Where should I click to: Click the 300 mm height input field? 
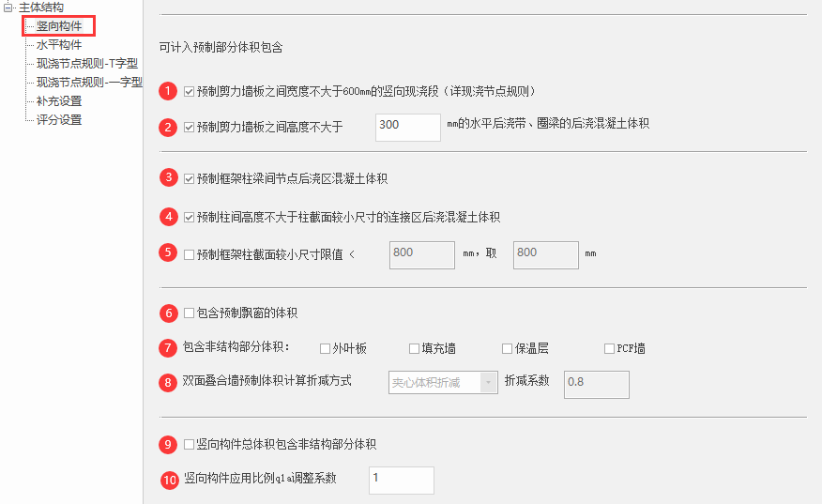click(x=407, y=127)
